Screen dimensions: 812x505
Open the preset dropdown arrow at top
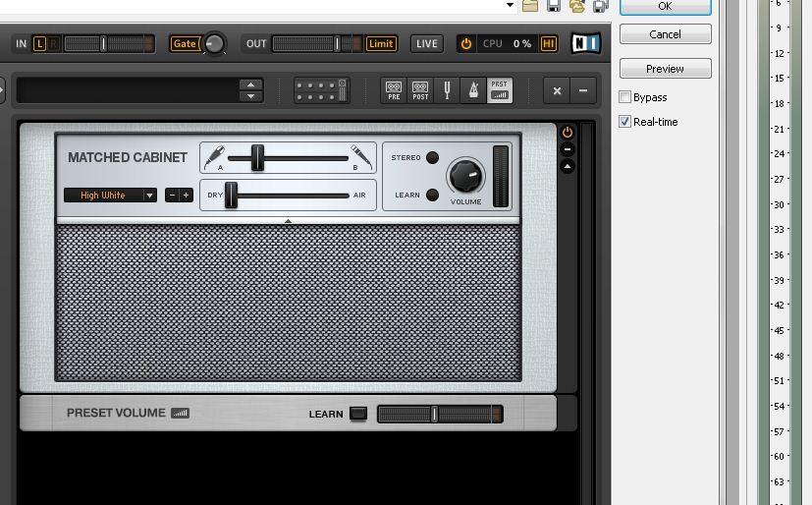(x=511, y=5)
